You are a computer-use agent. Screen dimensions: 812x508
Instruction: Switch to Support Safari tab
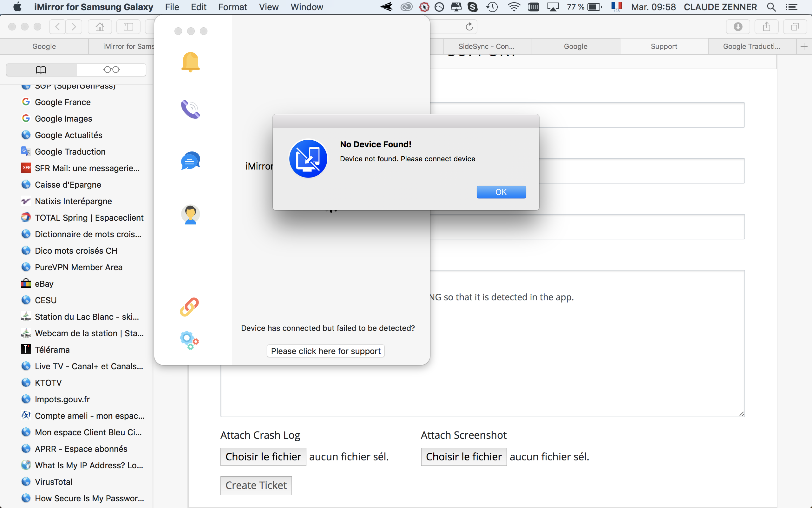tap(664, 46)
